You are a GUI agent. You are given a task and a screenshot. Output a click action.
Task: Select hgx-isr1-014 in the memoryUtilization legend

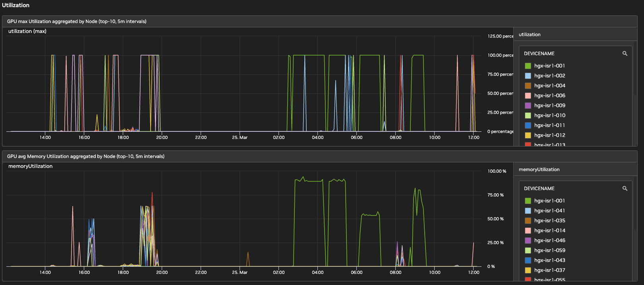tap(549, 231)
